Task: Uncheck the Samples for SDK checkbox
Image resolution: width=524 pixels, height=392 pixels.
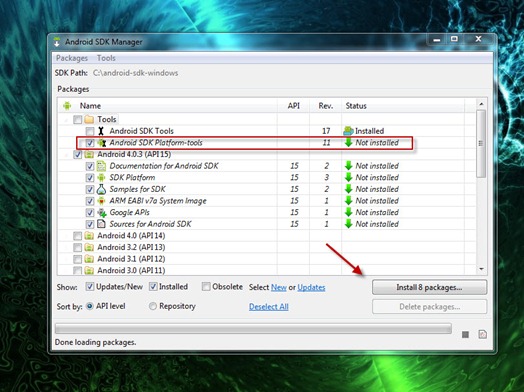Action: pos(90,189)
